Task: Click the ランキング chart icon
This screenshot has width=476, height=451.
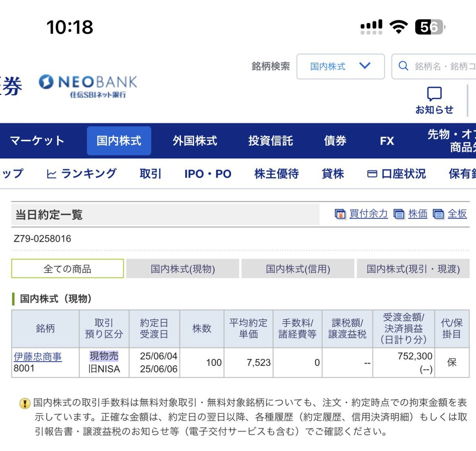Action: [x=52, y=174]
